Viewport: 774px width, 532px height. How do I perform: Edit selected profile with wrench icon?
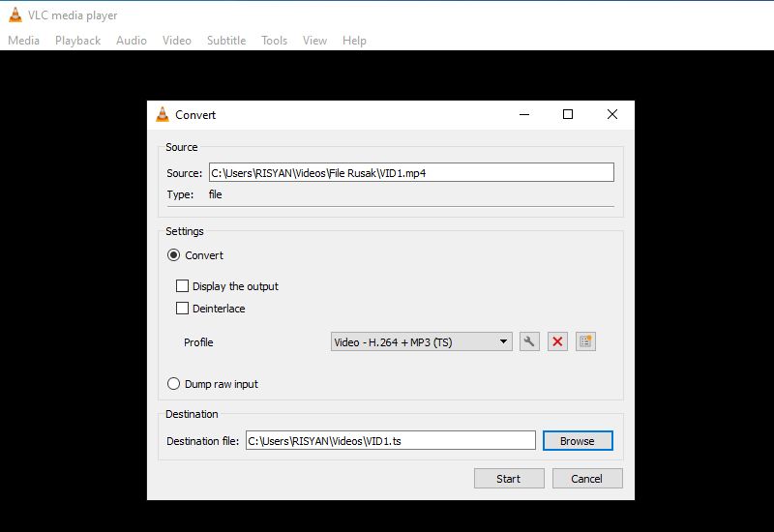(x=529, y=341)
